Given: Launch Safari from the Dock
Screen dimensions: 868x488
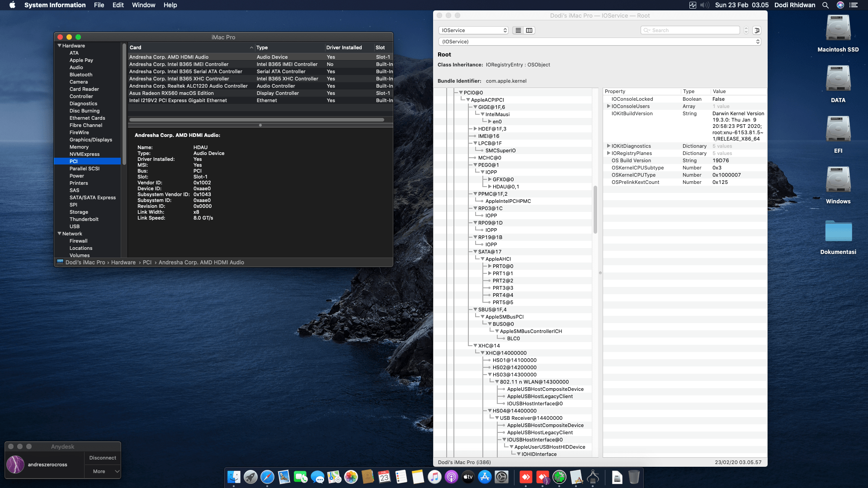Looking at the screenshot, I should (x=267, y=477).
